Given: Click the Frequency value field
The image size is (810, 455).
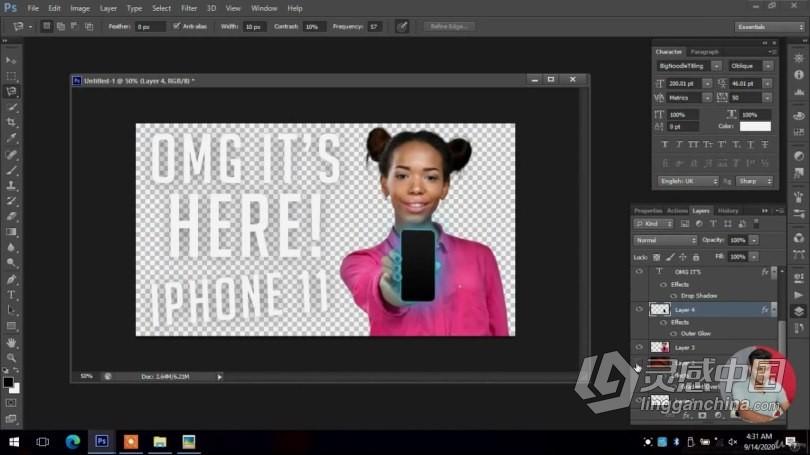Looking at the screenshot, I should tap(375, 26).
